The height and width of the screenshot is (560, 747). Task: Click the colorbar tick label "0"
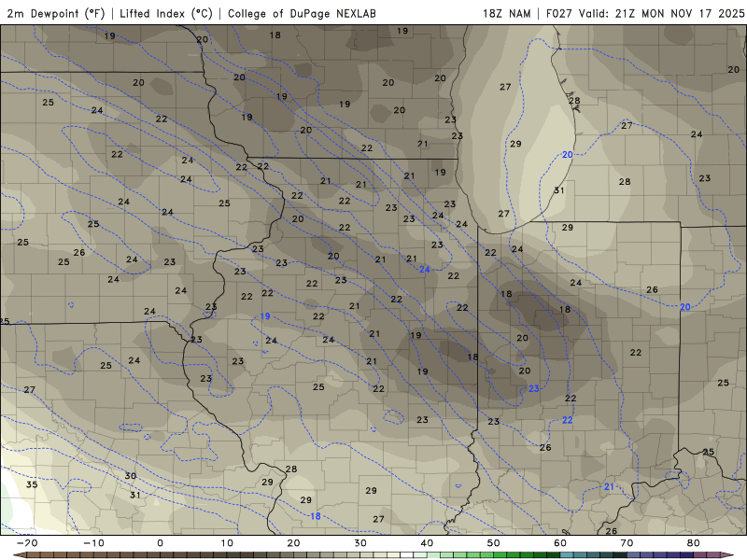coord(160,543)
